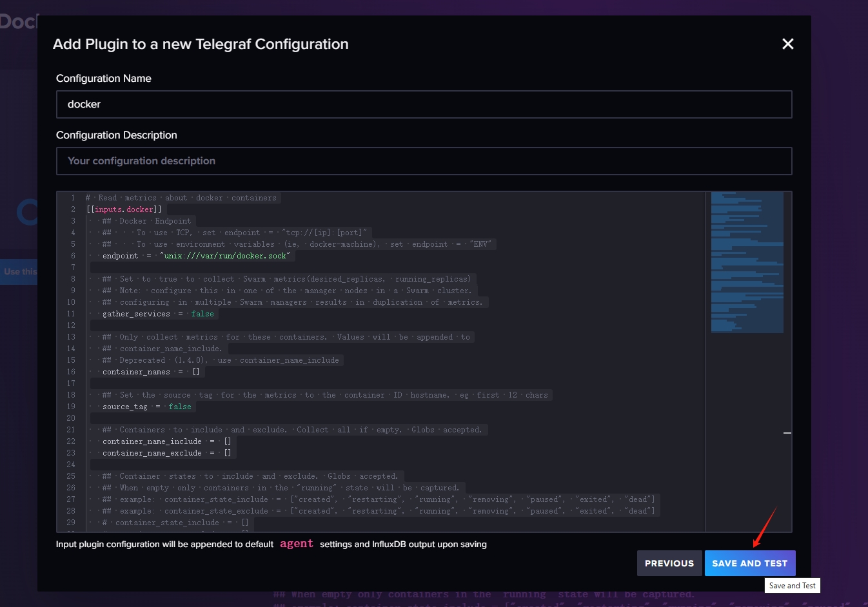The image size is (868, 607).
Task: Click the code editor minimap overview
Action: 747,262
